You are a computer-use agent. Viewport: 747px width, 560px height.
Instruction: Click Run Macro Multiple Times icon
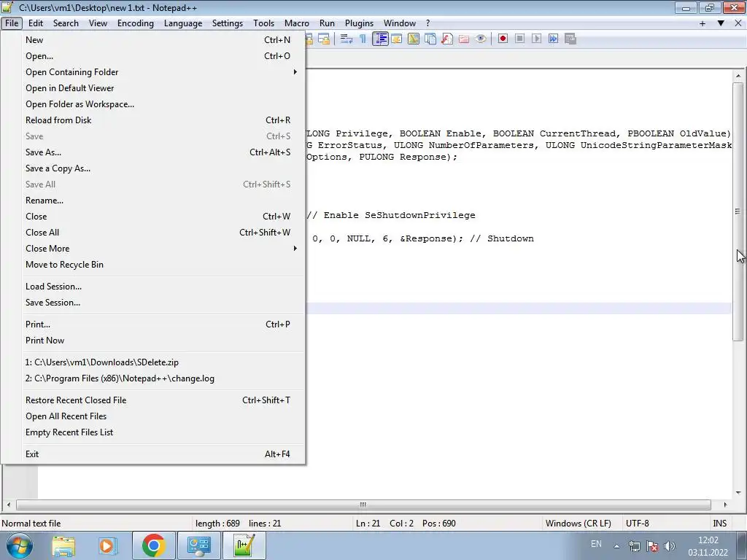click(553, 39)
